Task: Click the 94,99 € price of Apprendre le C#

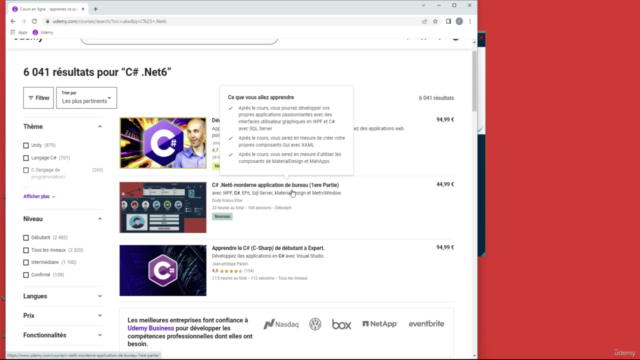Action: click(x=445, y=247)
